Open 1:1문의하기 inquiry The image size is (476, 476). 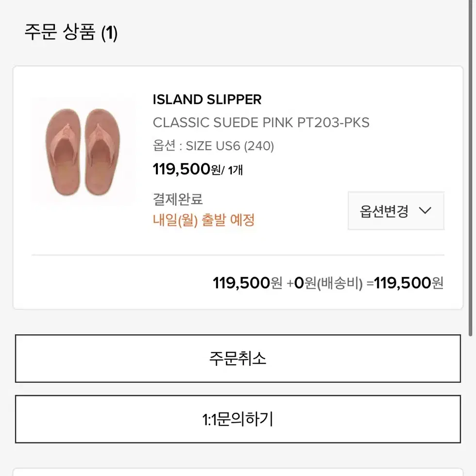(238, 419)
